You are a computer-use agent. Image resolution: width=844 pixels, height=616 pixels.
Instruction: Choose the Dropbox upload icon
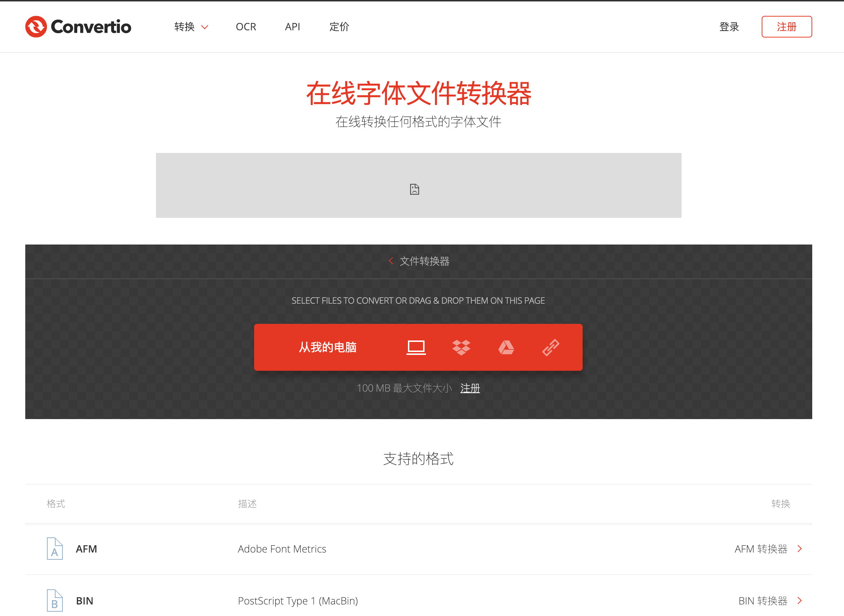(461, 347)
